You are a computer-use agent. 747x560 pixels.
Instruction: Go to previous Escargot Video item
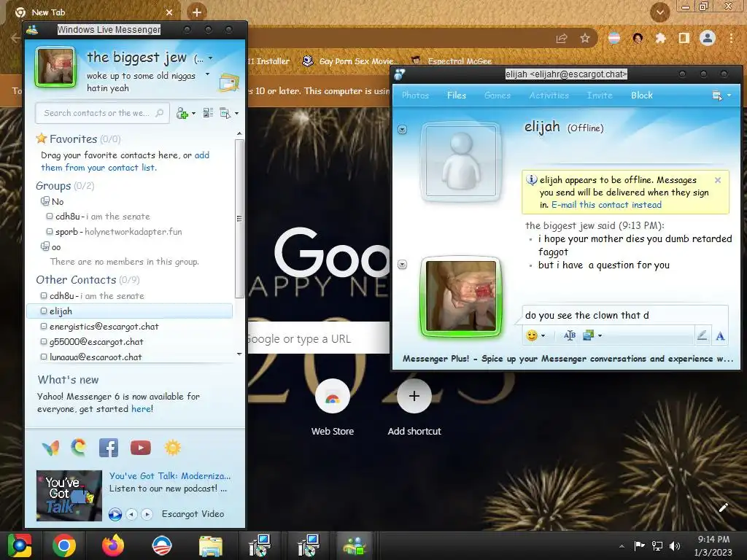coord(132,514)
